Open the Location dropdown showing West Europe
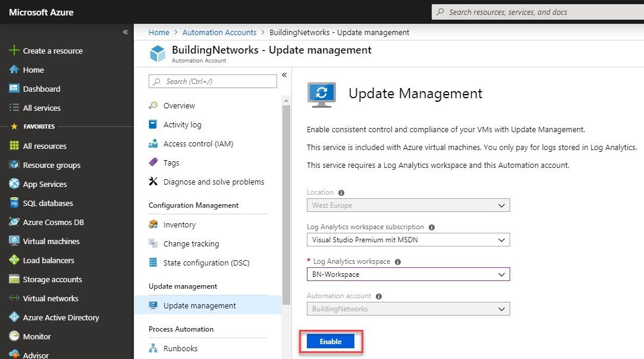 (x=409, y=205)
